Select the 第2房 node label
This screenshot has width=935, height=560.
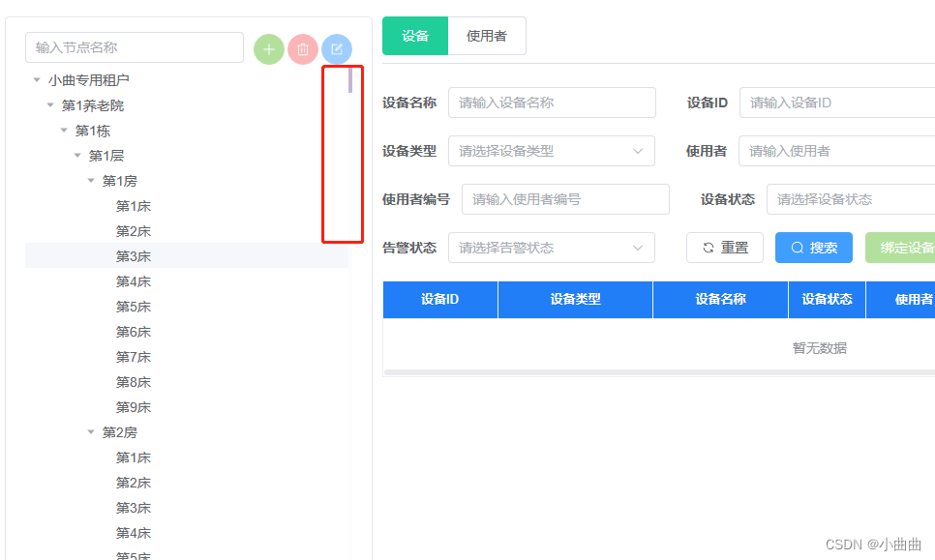coord(120,432)
